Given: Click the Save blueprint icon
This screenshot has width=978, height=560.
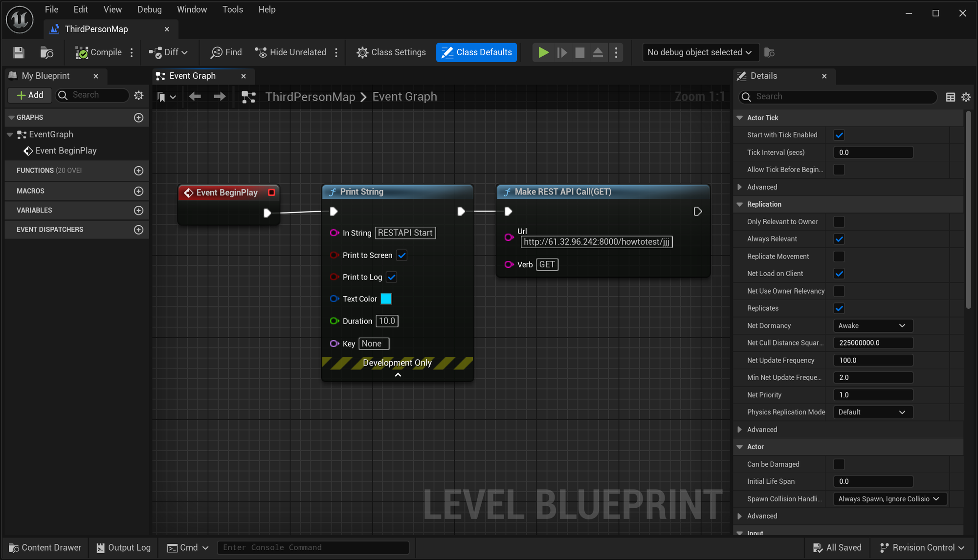Looking at the screenshot, I should (x=19, y=52).
